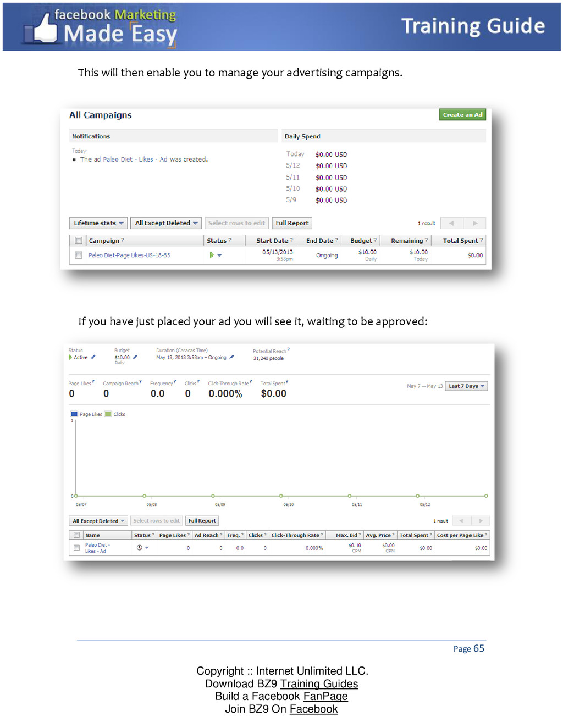Open All Except Deleted filter in All Campaigns
Screen dimensions: 563x728
click(166, 223)
